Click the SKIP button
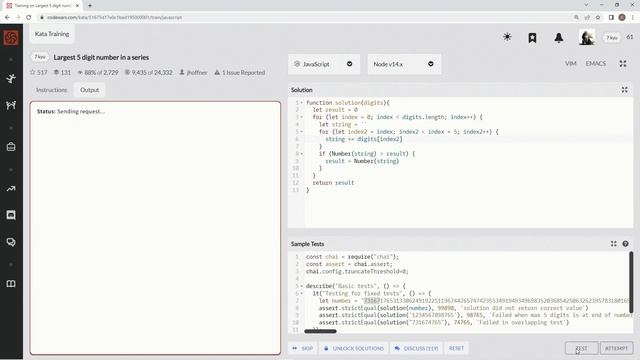This screenshot has height=360, width=640. click(302, 348)
